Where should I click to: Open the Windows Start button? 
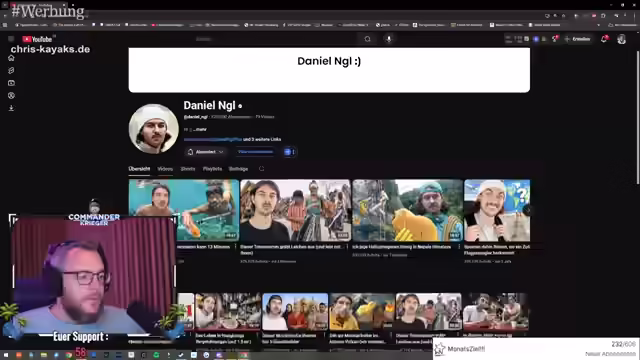pyautogui.click(x=6, y=355)
